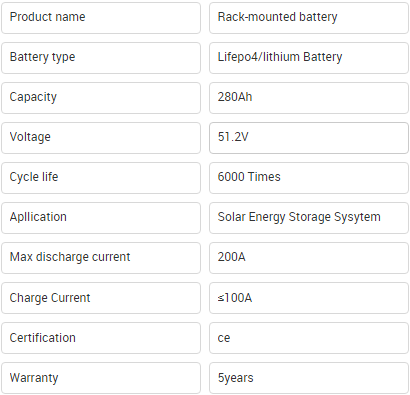Click the Certification label cell
The image size is (410, 395).
(101, 338)
